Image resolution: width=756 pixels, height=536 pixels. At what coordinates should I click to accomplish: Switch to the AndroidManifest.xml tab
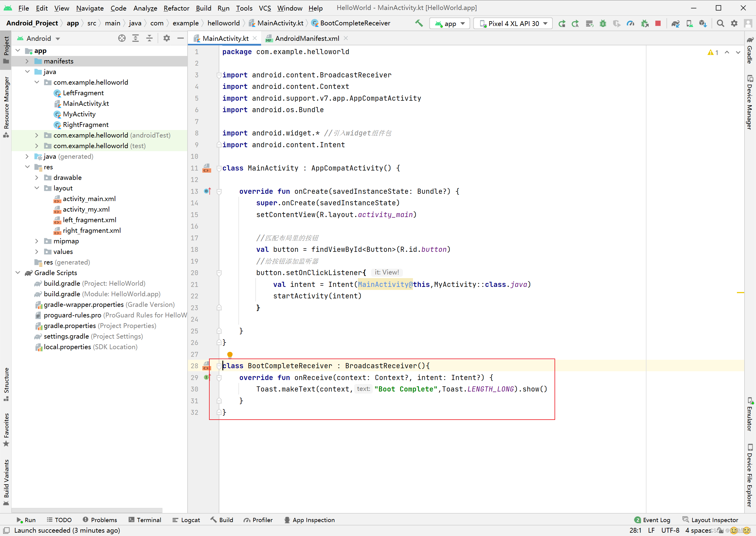click(x=306, y=38)
